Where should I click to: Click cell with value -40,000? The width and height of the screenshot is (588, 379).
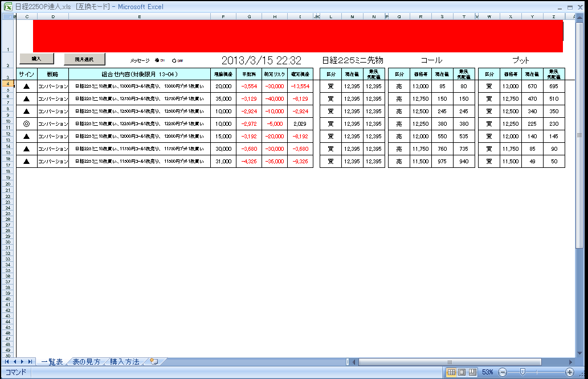click(275, 99)
